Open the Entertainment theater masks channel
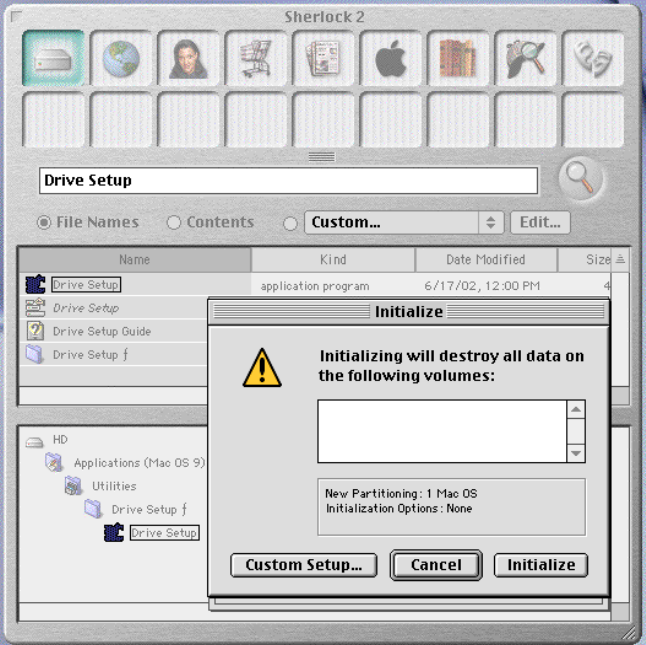The height and width of the screenshot is (645, 646). tap(593, 58)
